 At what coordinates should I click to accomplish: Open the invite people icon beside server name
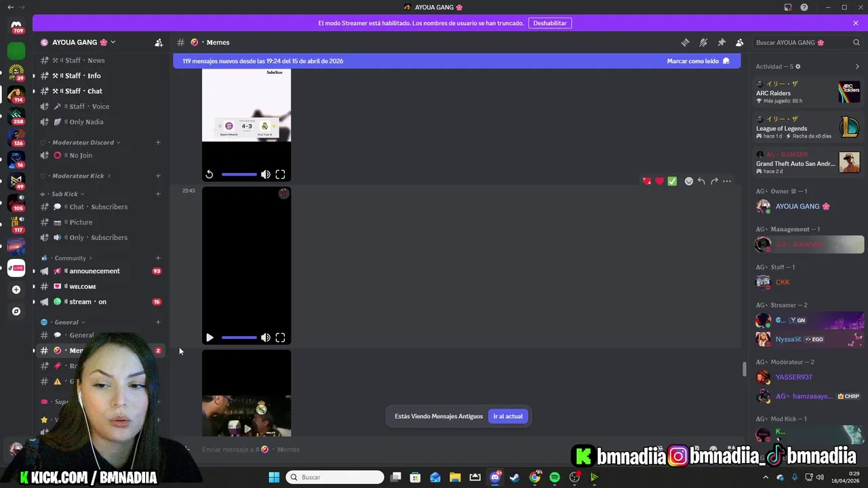point(159,42)
